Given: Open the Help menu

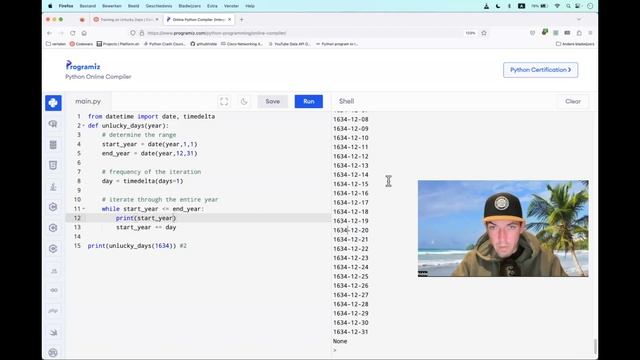Looking at the screenshot, I should [x=250, y=6].
